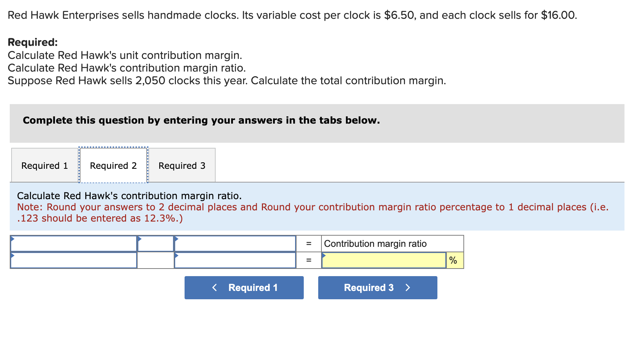This screenshot has width=644, height=356.
Task: Click the Required 3 navigation button with right chevron
Action: 377,288
